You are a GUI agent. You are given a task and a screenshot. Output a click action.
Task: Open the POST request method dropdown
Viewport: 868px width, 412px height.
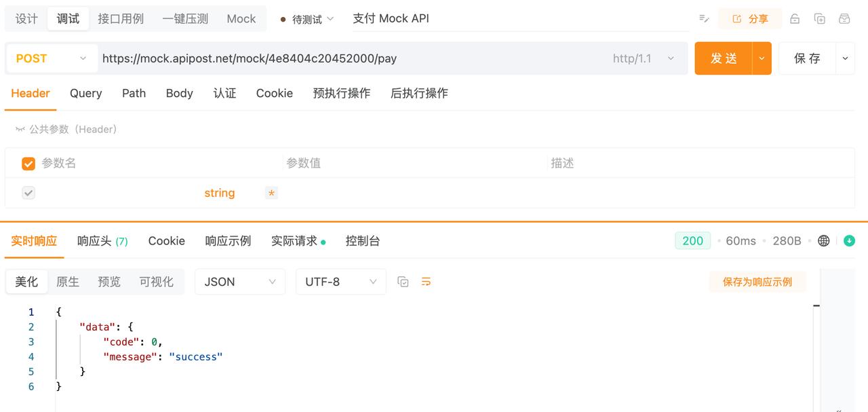tap(51, 58)
